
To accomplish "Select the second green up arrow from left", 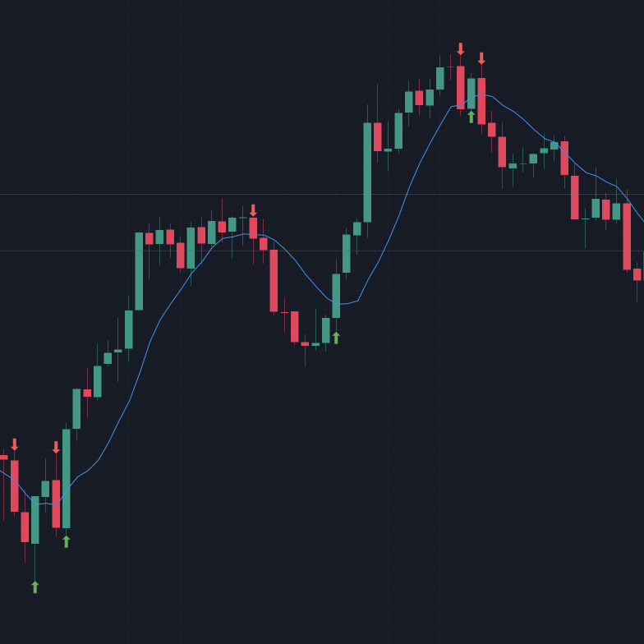I will click(x=67, y=541).
